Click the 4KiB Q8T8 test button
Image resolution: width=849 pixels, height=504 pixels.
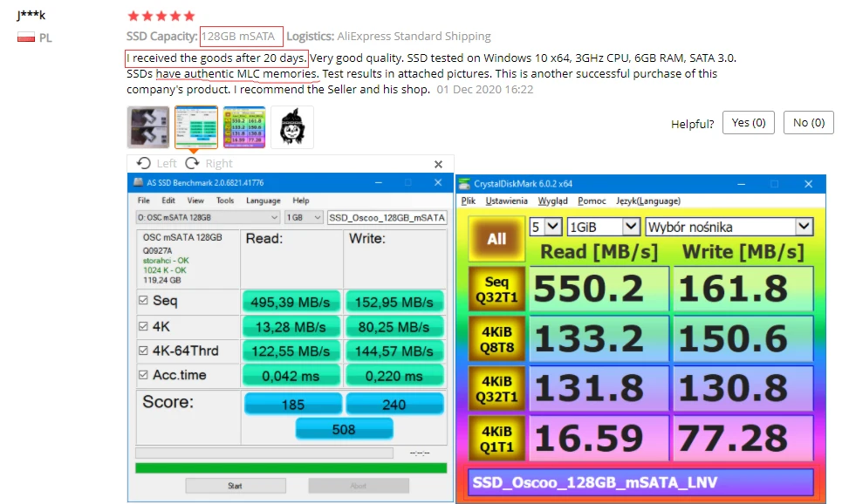point(496,339)
